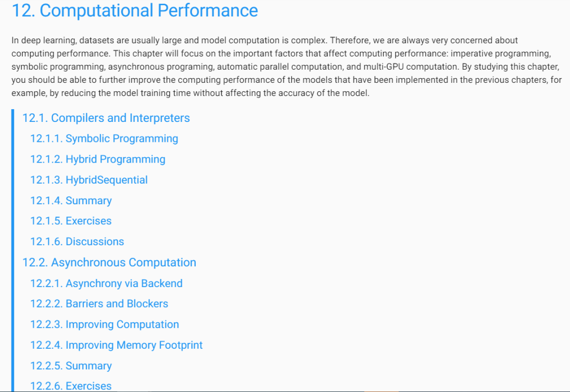This screenshot has width=570, height=392.
Task: Visit the 12.1.5 Exercises link
Action: tap(71, 221)
